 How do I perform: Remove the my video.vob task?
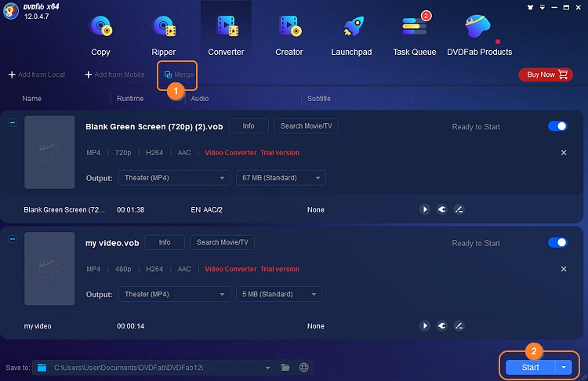click(564, 269)
